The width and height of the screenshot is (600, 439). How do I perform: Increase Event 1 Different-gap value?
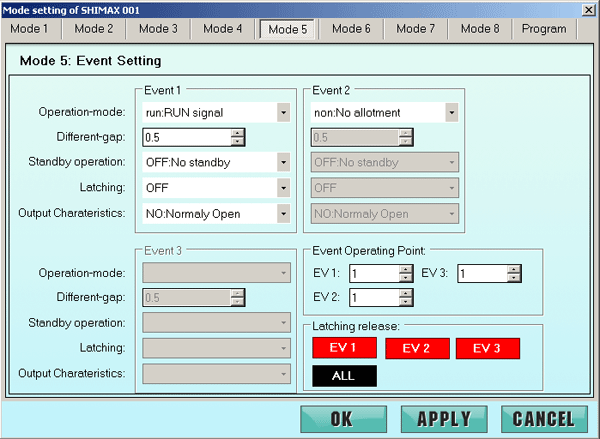pyautogui.click(x=237, y=133)
